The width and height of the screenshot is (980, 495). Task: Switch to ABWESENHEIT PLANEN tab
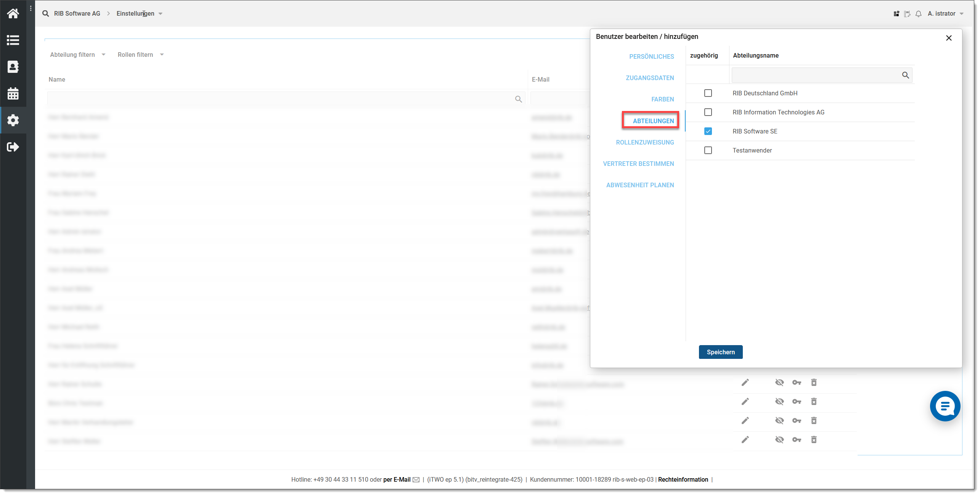pyautogui.click(x=640, y=185)
